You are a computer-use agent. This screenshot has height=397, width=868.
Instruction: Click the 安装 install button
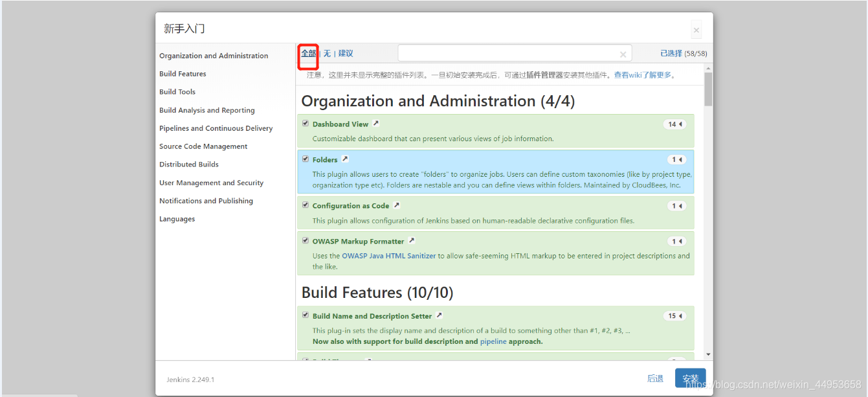coord(690,378)
